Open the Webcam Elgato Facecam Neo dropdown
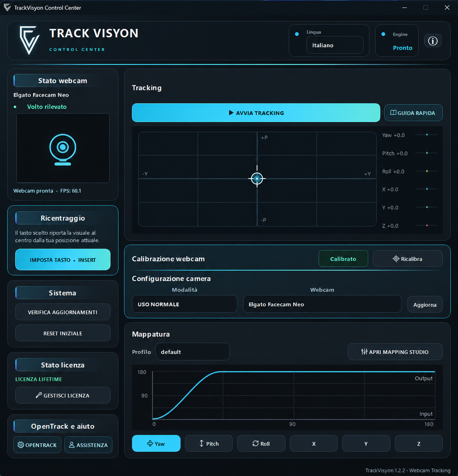The height and width of the screenshot is (476, 458). coord(322,304)
